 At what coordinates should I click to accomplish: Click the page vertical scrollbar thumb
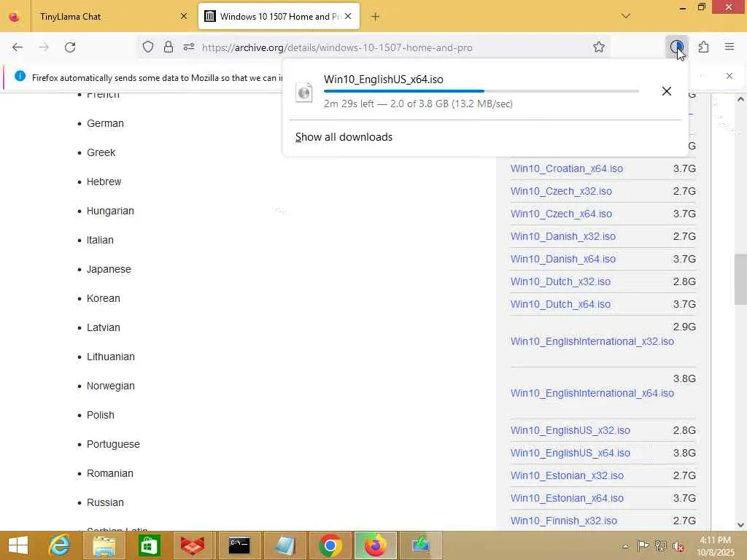740,279
